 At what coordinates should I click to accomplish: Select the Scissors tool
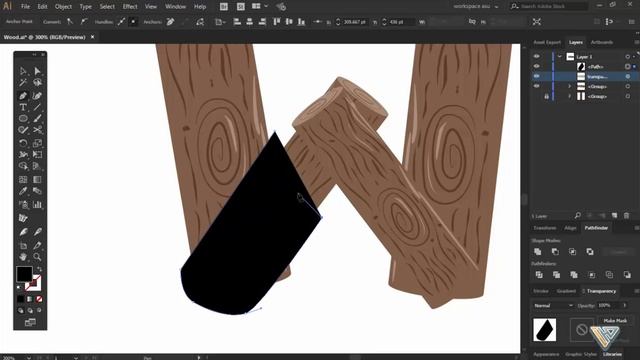[x=37, y=130]
